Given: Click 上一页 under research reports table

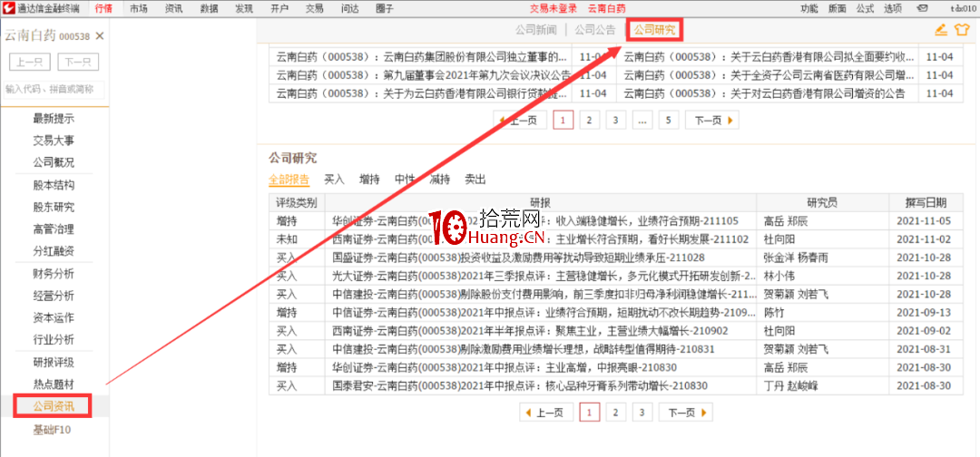Looking at the screenshot, I should click(546, 412).
